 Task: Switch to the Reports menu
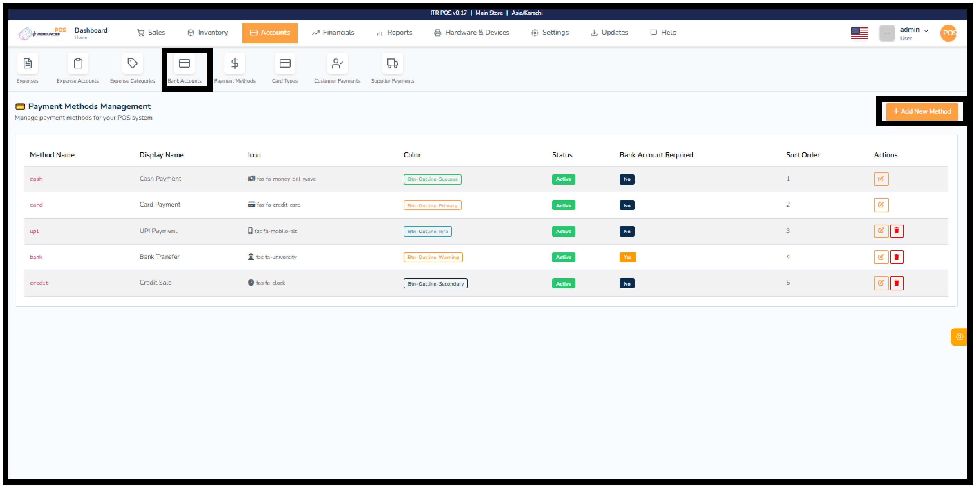400,32
